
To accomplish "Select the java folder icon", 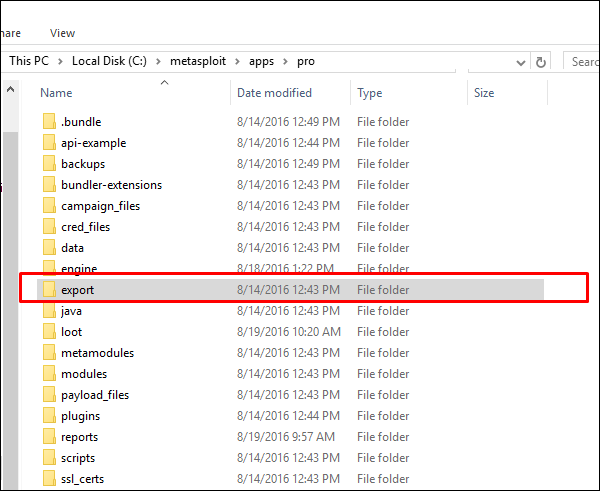I will pos(49,310).
